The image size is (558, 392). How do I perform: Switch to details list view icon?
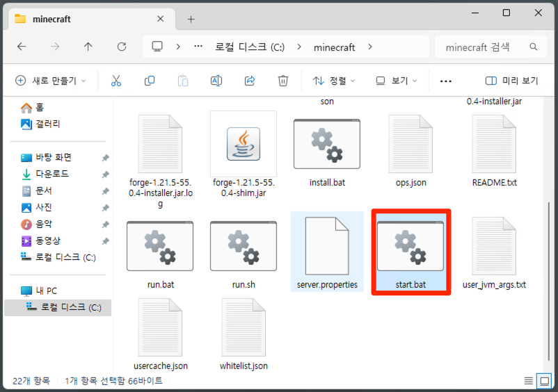[529, 381]
